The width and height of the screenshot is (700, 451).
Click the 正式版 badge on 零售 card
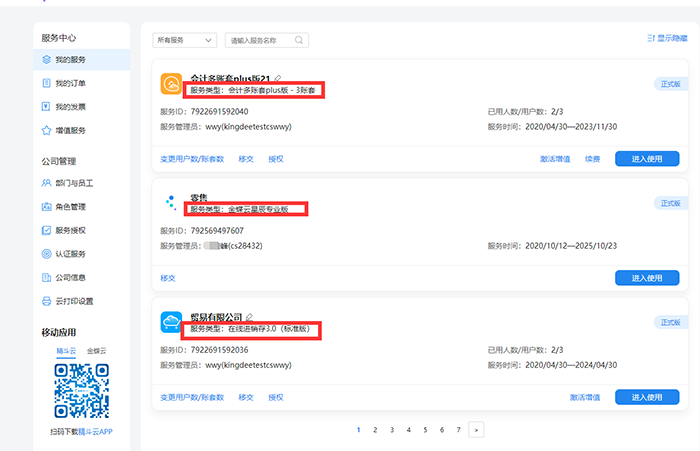click(671, 203)
